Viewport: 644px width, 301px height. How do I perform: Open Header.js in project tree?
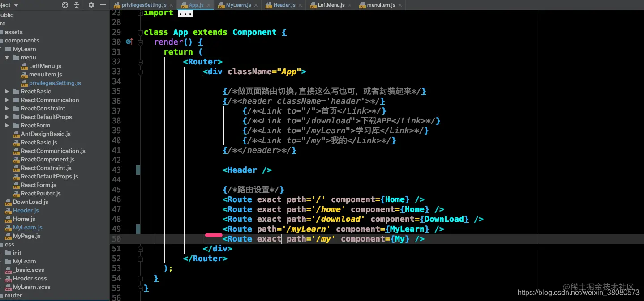coord(26,211)
